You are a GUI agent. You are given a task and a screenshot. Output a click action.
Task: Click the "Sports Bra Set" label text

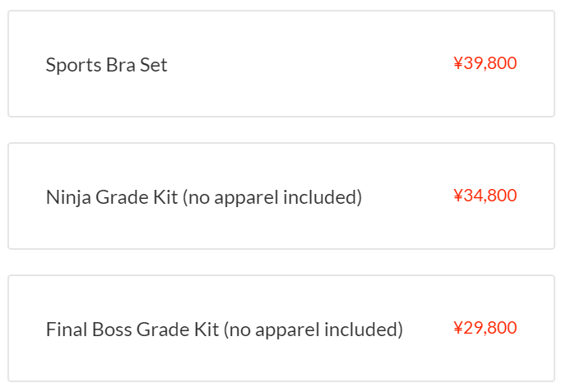click(106, 65)
